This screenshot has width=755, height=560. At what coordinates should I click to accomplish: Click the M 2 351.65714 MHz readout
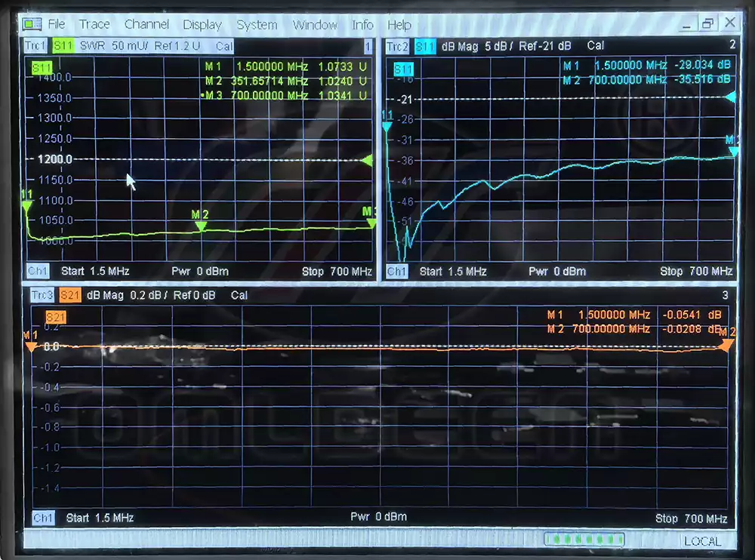(x=286, y=81)
